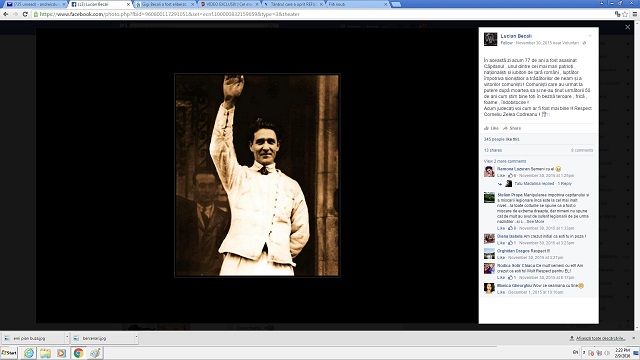Open Bianca Gheorghiu's profile
The image size is (640, 360).
click(x=514, y=286)
